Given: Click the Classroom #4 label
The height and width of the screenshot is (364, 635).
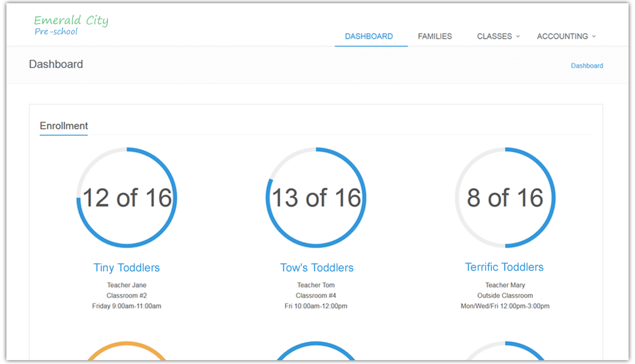Looking at the screenshot, I should [316, 296].
